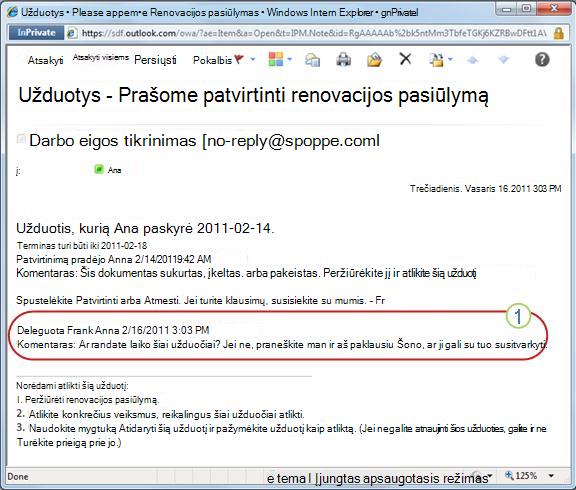Open help question mark icon
The height and width of the screenshot is (490, 576).
coord(542,59)
